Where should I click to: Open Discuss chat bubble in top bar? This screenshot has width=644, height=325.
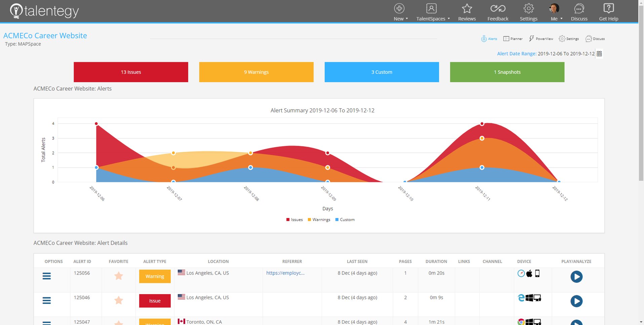(x=579, y=8)
